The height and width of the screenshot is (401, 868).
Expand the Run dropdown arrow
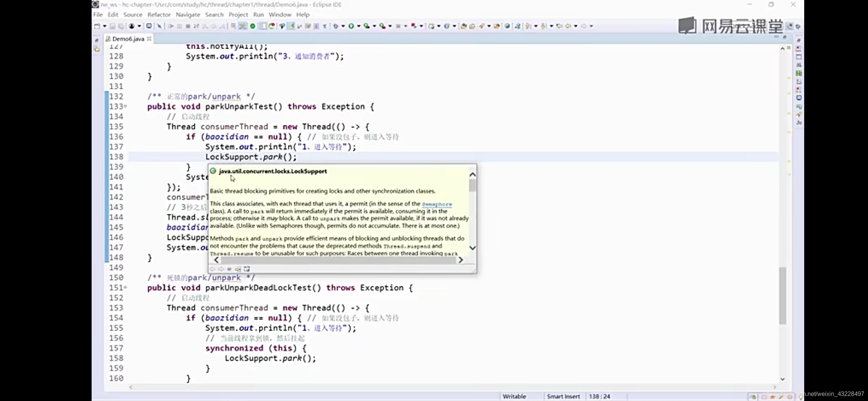tap(359, 26)
